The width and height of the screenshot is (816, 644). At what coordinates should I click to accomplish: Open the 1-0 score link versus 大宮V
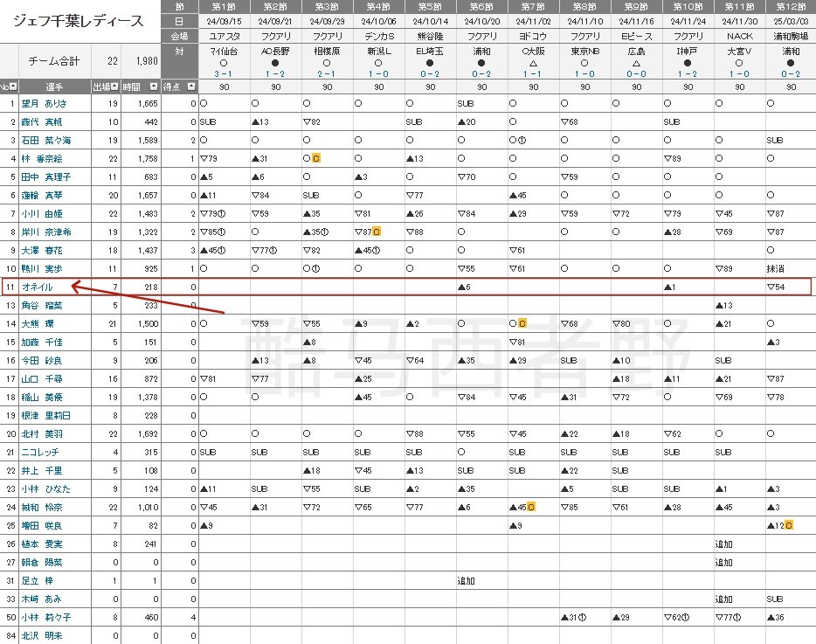[x=739, y=74]
